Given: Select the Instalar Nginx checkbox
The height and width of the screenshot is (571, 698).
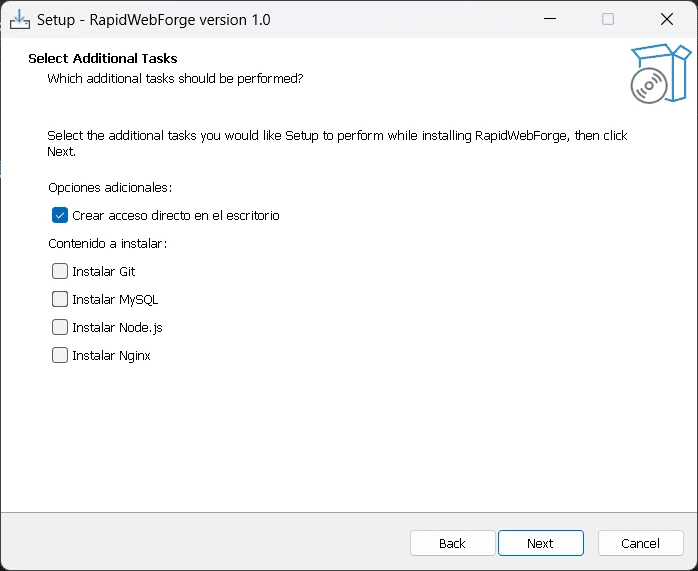Looking at the screenshot, I should click(x=60, y=356).
